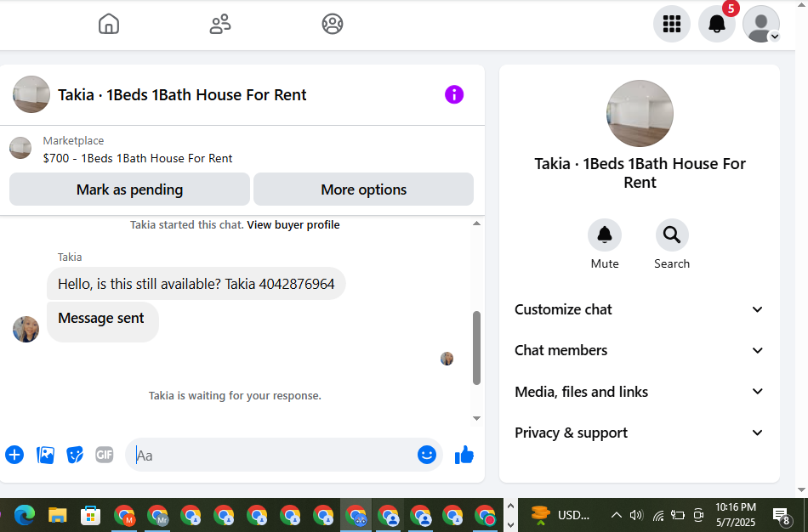Click the "Message sent" bubble
The image size is (808, 532).
[103, 322]
